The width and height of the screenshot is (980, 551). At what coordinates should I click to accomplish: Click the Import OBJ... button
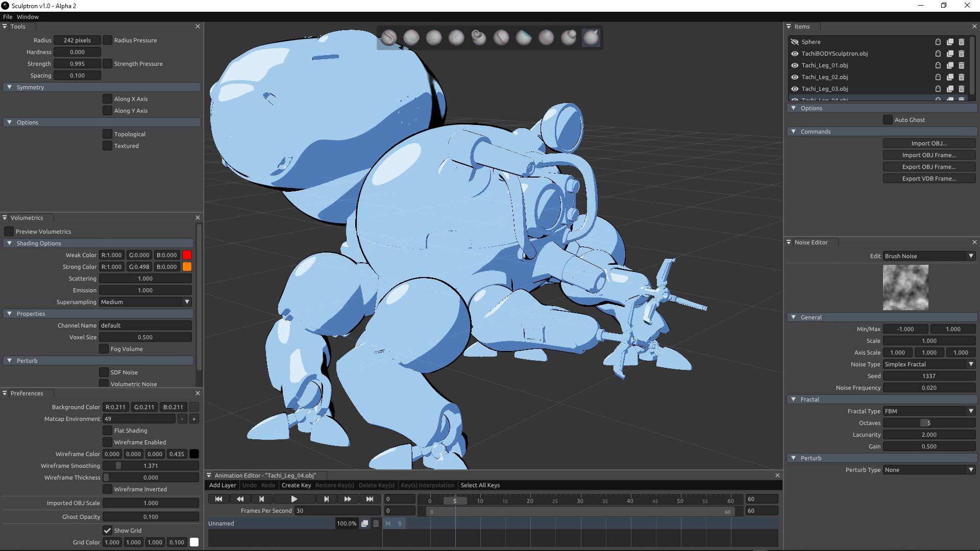(x=929, y=143)
